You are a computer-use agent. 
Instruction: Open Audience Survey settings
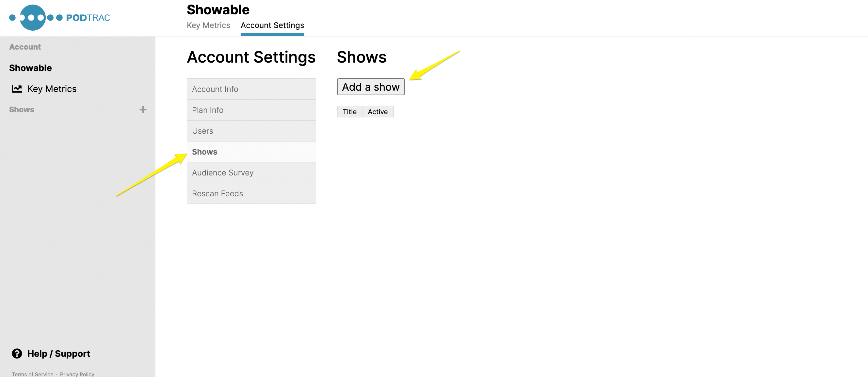click(x=251, y=173)
